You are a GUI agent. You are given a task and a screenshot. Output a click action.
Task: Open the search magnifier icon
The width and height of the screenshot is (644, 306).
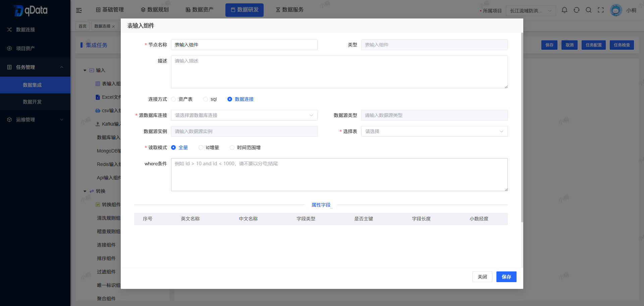pos(589,10)
